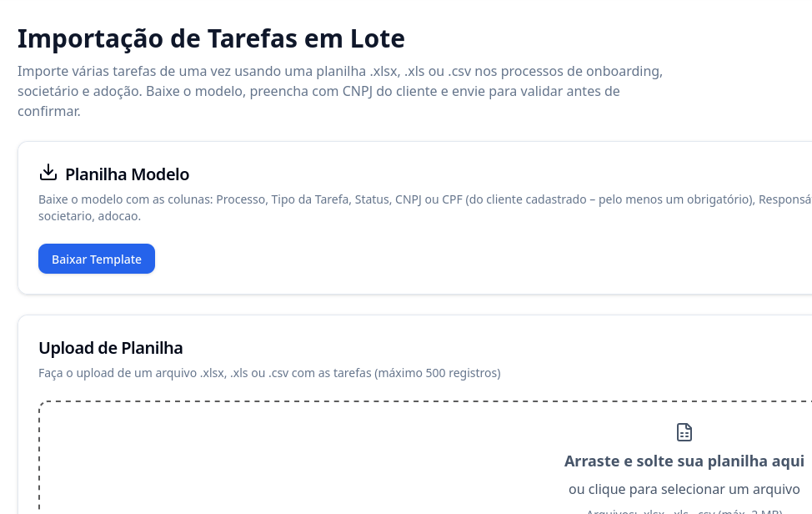Select the 'Arraste e solte sua planilha aqui' text
Image resolution: width=812 pixels, height=514 pixels.
(x=684, y=461)
